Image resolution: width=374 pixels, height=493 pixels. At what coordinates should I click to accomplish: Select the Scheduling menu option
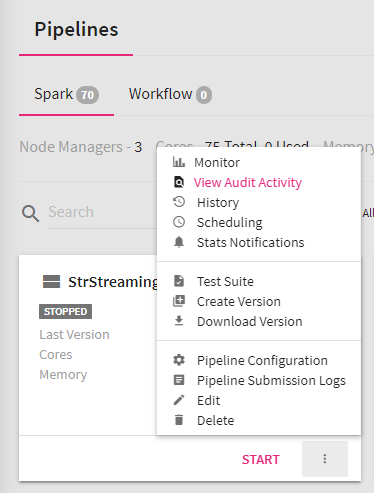230,223
